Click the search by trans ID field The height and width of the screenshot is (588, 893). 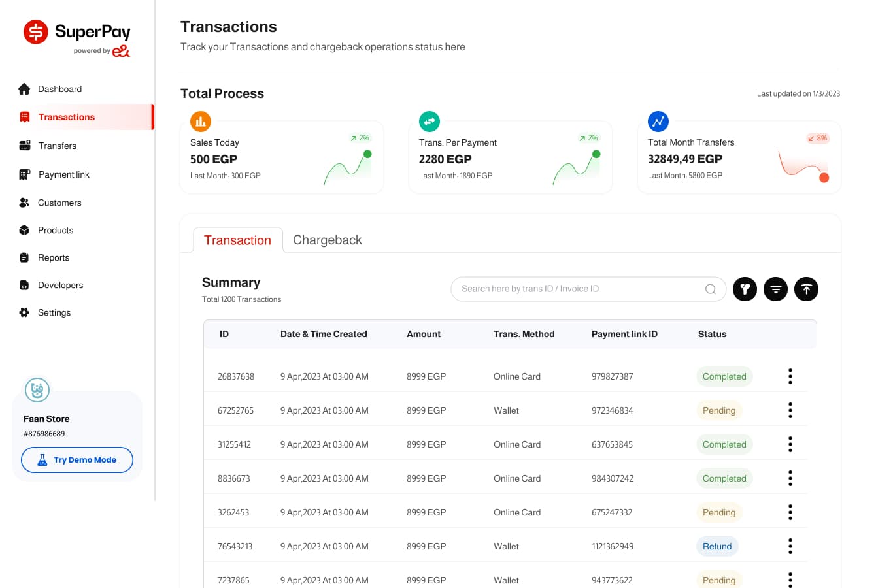588,289
